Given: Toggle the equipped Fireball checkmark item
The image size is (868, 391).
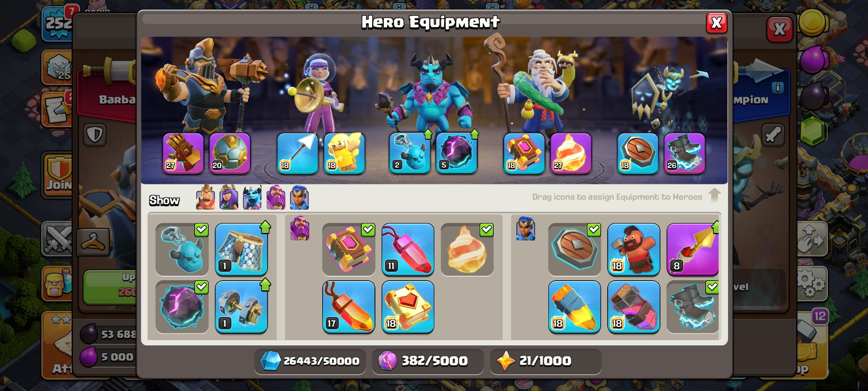Looking at the screenshot, I should (x=467, y=249).
